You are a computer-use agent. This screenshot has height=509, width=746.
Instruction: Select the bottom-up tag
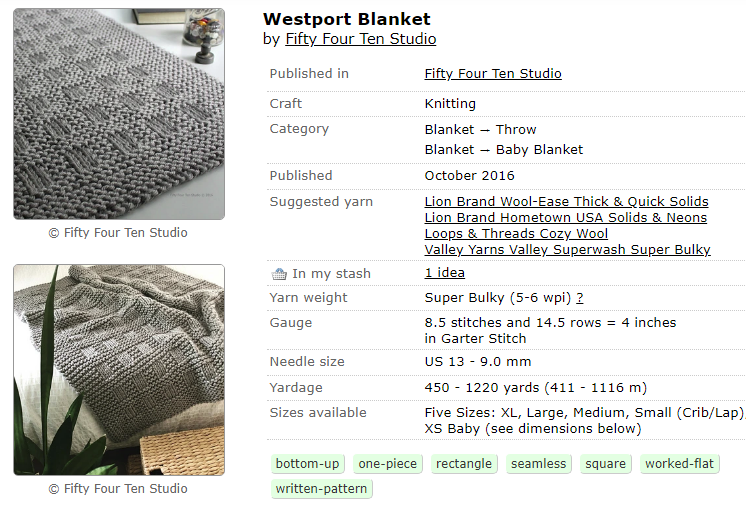point(308,464)
